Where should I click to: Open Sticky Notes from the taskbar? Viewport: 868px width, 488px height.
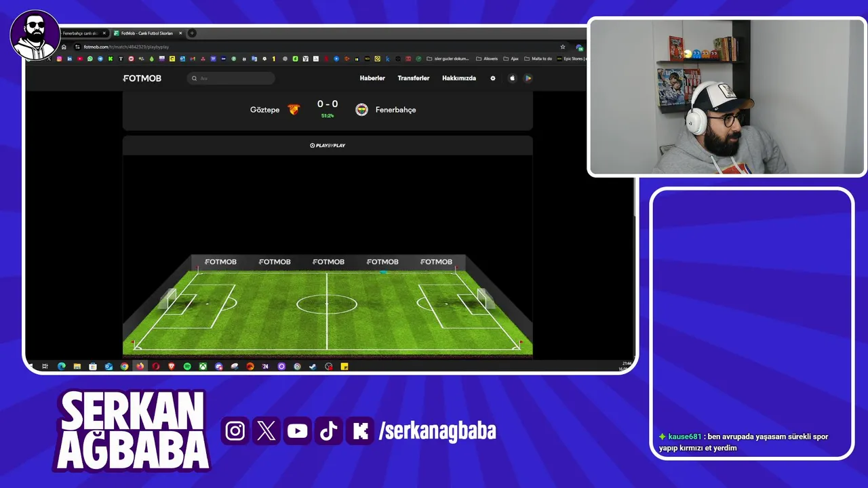click(344, 367)
